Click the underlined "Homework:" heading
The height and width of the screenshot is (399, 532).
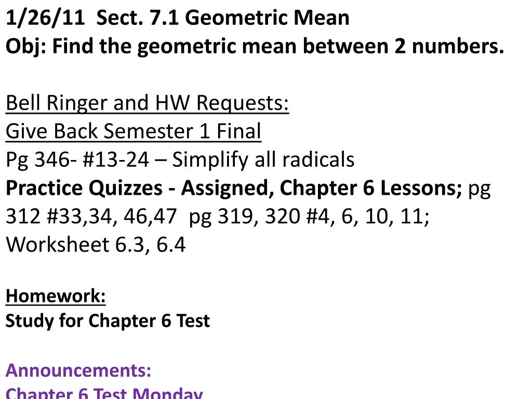pyautogui.click(x=56, y=296)
